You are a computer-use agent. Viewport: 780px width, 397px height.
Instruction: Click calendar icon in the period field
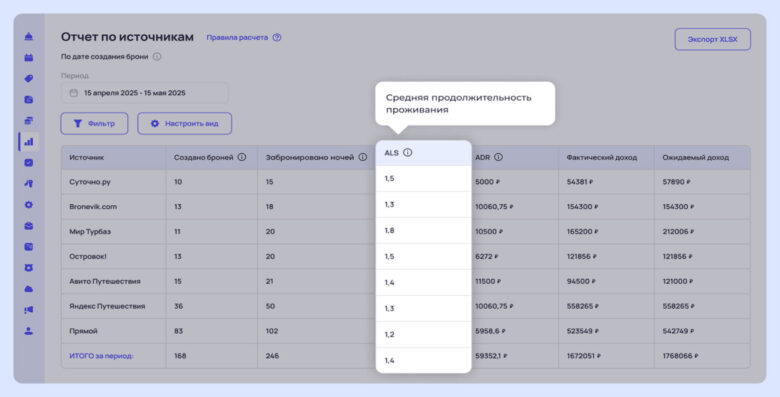coord(74,93)
